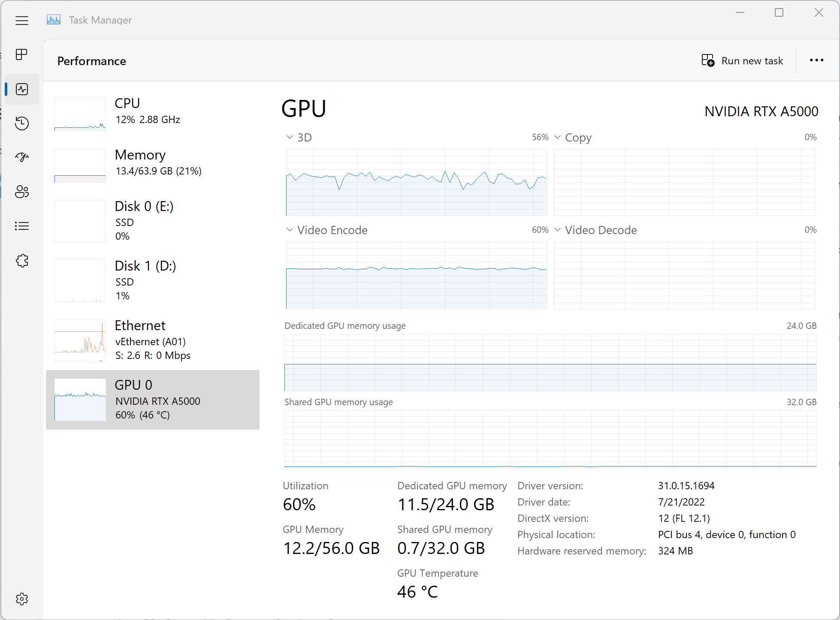Open the Users page in sidebar

(22, 192)
